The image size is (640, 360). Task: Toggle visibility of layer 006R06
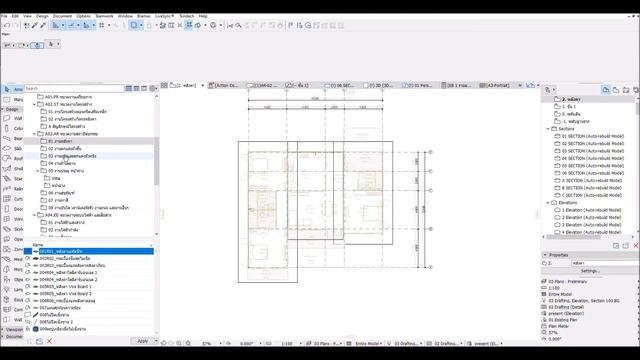click(28, 300)
